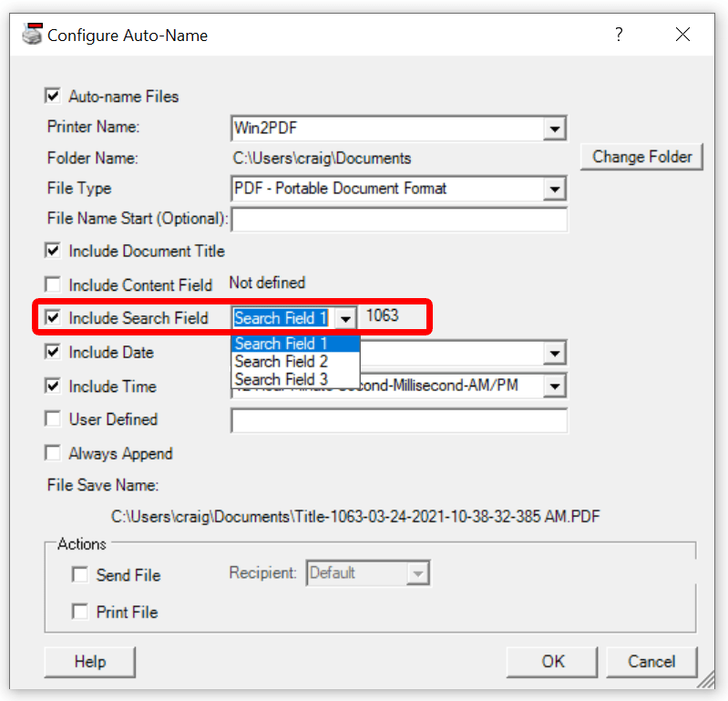Check the Print File action
728x701 pixels.
click(x=80, y=612)
